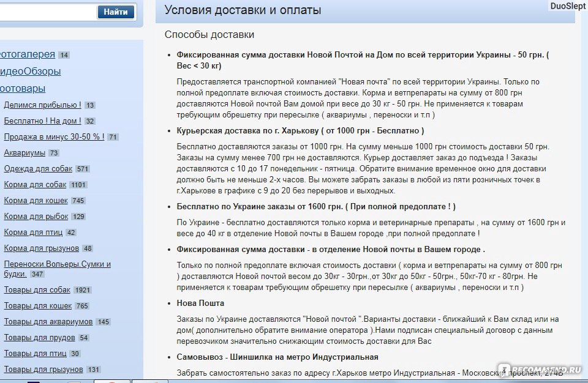The height and width of the screenshot is (383, 588).
Task: Open the Фотогалерея link
Action: click(x=28, y=54)
